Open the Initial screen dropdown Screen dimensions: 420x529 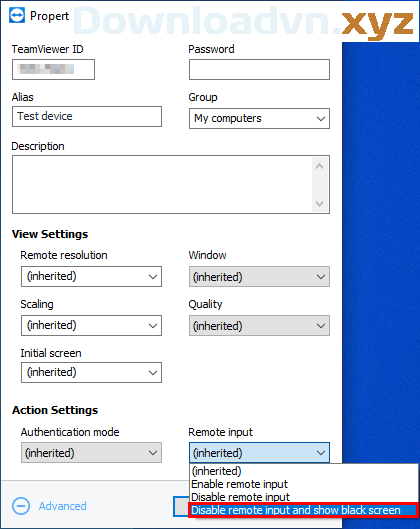tap(91, 372)
